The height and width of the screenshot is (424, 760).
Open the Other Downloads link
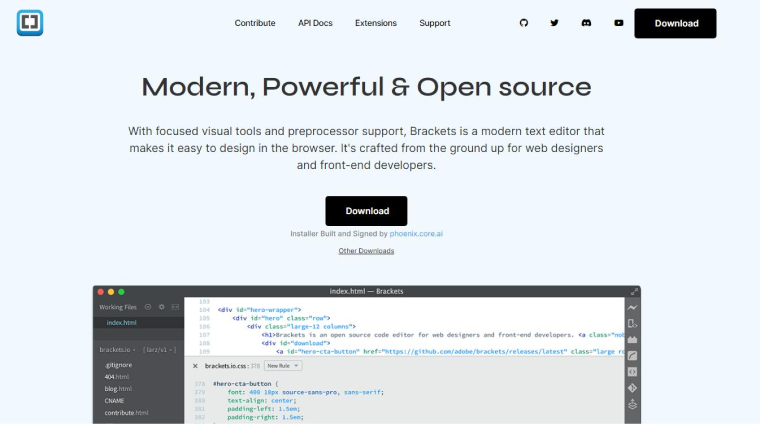[x=366, y=251]
